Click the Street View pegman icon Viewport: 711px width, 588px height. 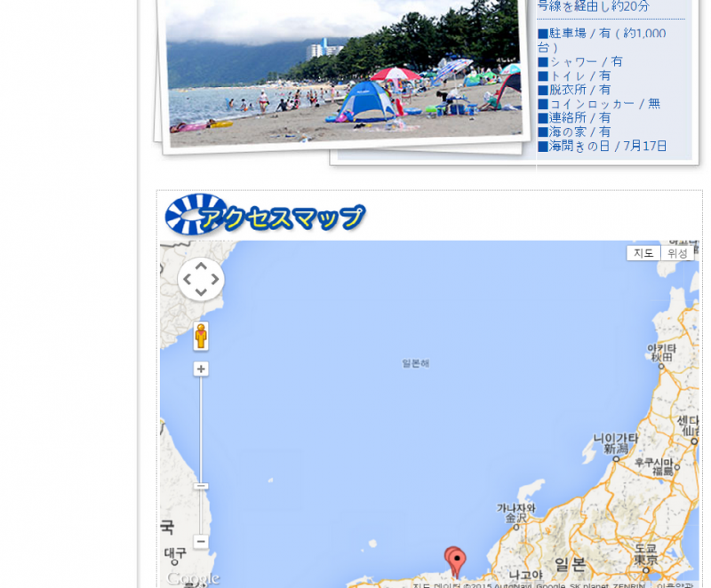pyautogui.click(x=201, y=336)
